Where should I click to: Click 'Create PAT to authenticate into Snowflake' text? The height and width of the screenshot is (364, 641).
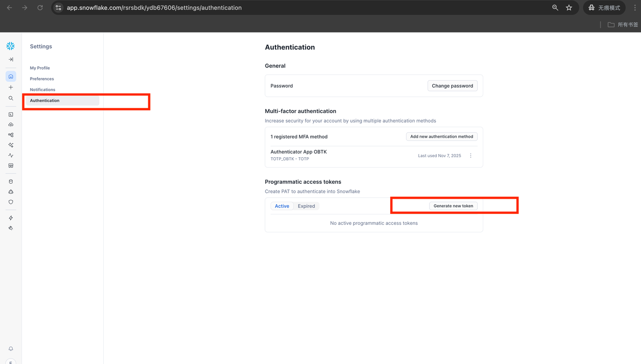pos(312,191)
